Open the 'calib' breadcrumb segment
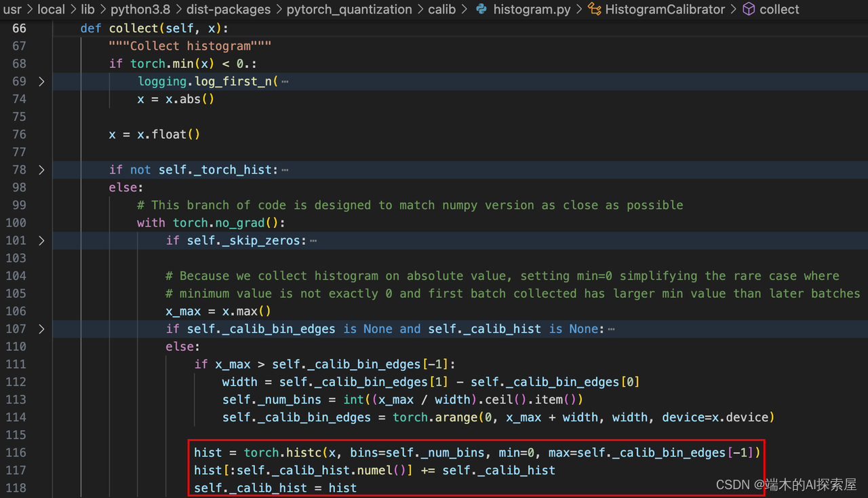Image resolution: width=868 pixels, height=498 pixels. [x=441, y=9]
